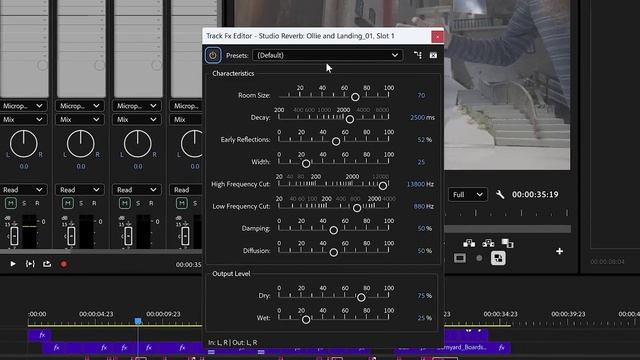Click the Low Frequency Cut slider handle
640x360 pixels.
[x=357, y=208]
